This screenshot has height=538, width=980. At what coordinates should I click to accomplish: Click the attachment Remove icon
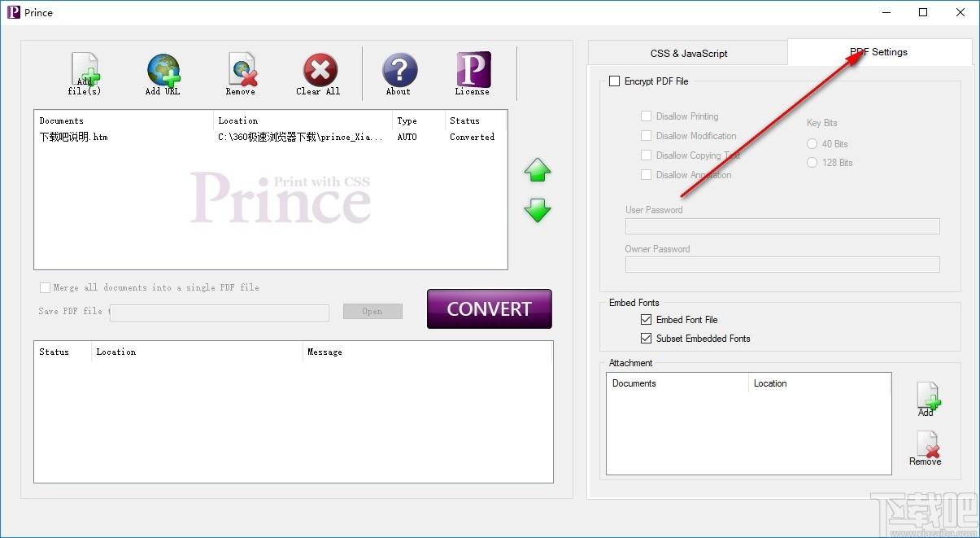[926, 448]
